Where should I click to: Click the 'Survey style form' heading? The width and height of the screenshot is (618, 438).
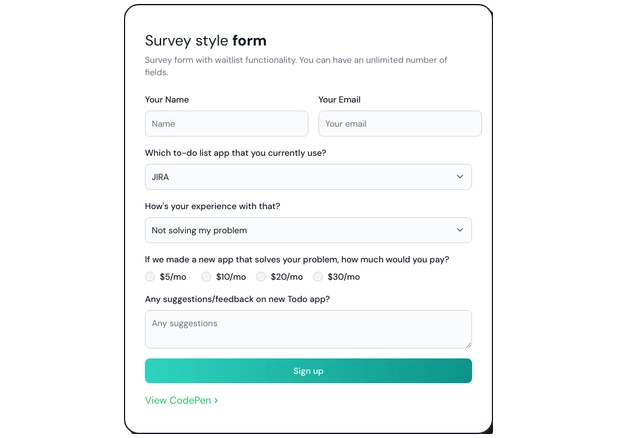[206, 41]
